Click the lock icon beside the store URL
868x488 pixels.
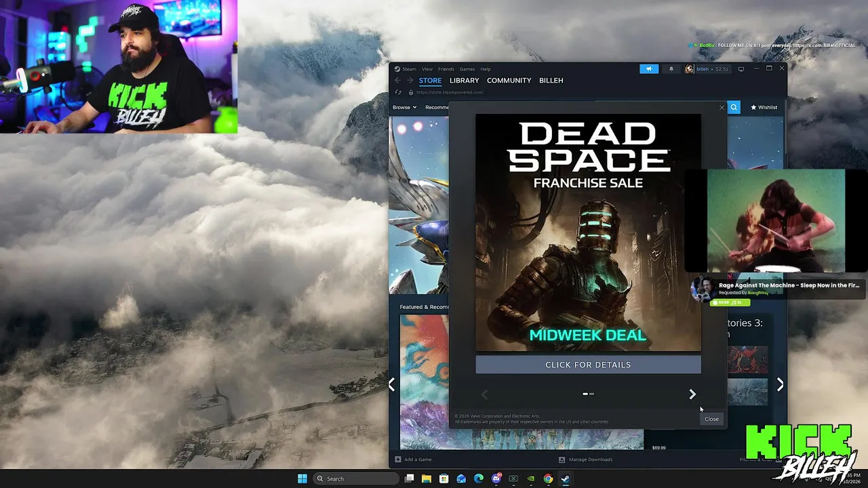410,92
